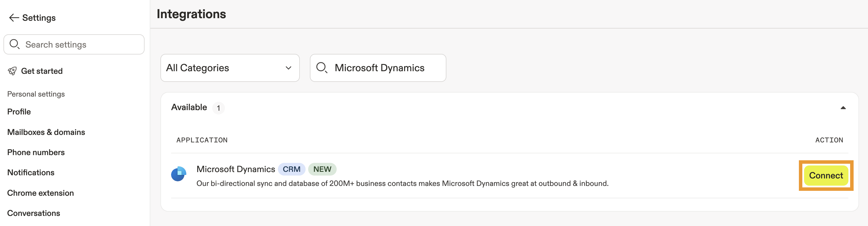The image size is (868, 226).
Task: Open the Profile settings page
Action: click(19, 112)
